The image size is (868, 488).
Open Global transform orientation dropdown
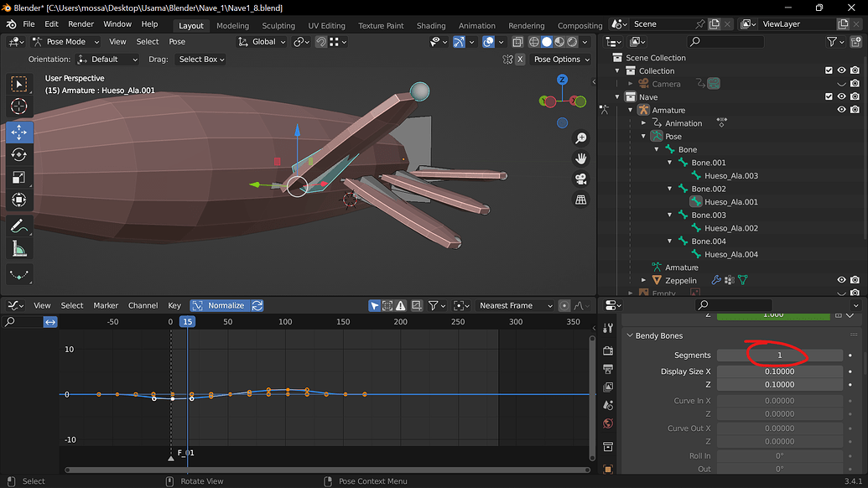(x=262, y=41)
